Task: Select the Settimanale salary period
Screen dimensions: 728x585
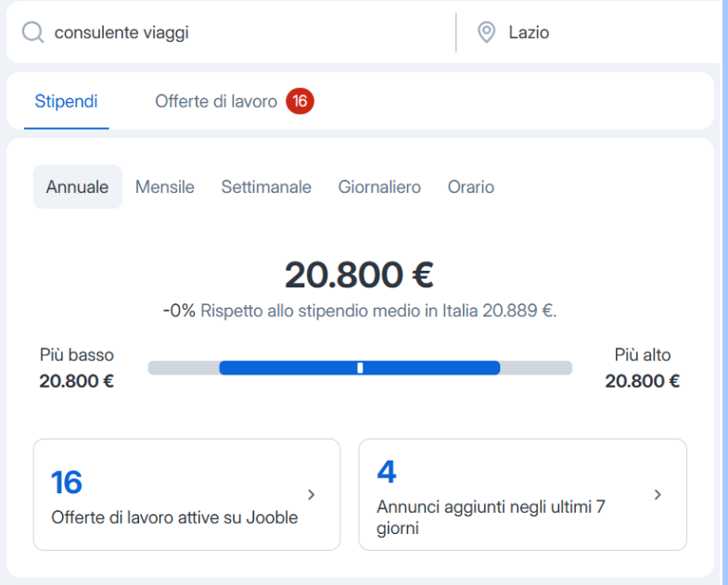Action: pyautogui.click(x=266, y=187)
